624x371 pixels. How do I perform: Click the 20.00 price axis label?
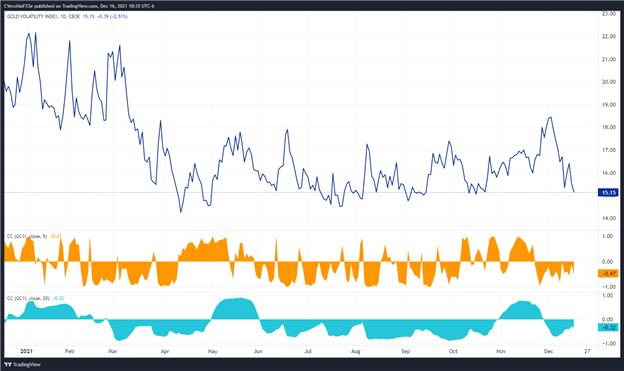609,82
